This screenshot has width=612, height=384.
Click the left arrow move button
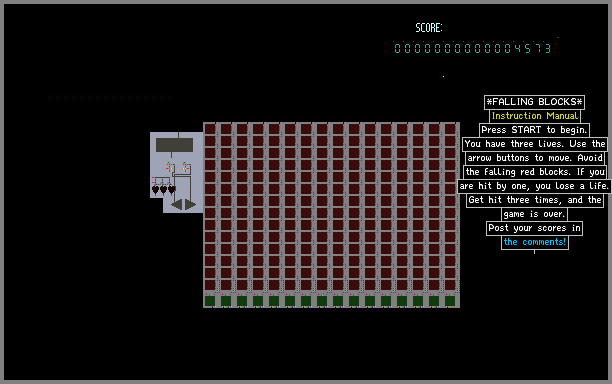pyautogui.click(x=177, y=204)
